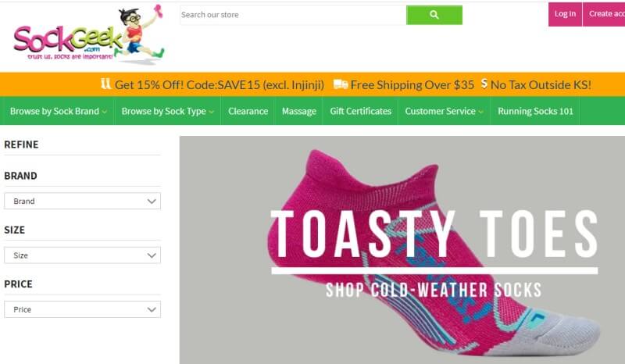Click the Toasty Toes cold-weather socks banner
The image size is (625, 364).
tap(402, 250)
